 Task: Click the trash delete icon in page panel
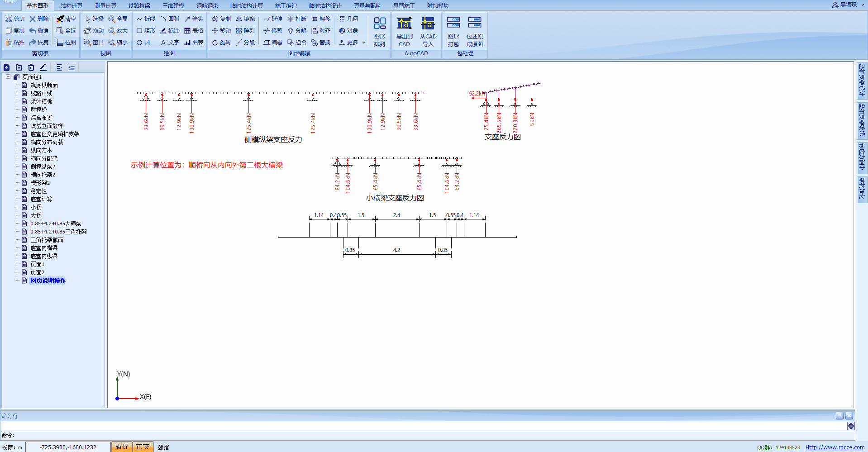31,67
